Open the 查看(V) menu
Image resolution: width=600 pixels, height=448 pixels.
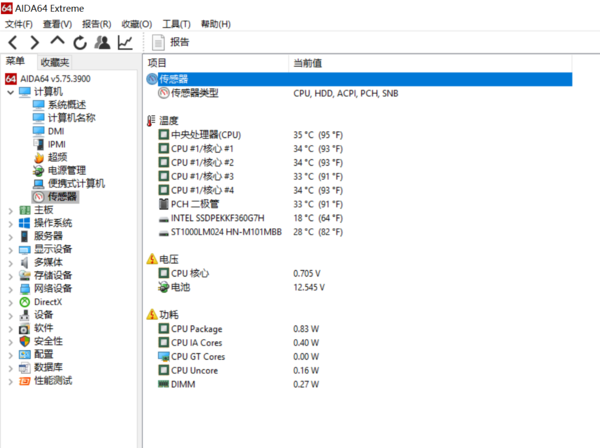coord(57,24)
